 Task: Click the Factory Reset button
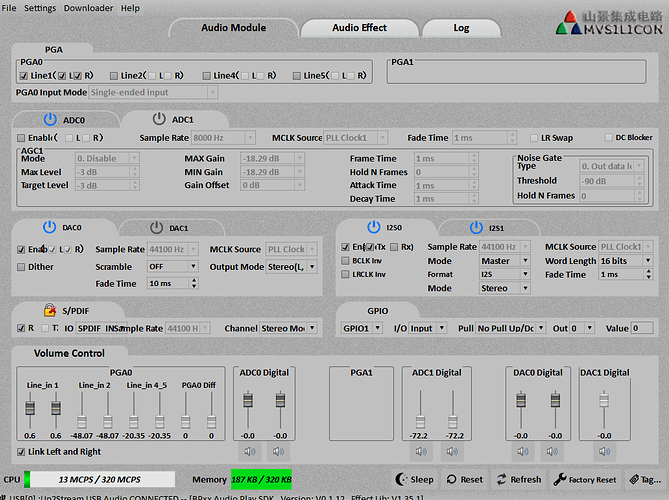(585, 480)
